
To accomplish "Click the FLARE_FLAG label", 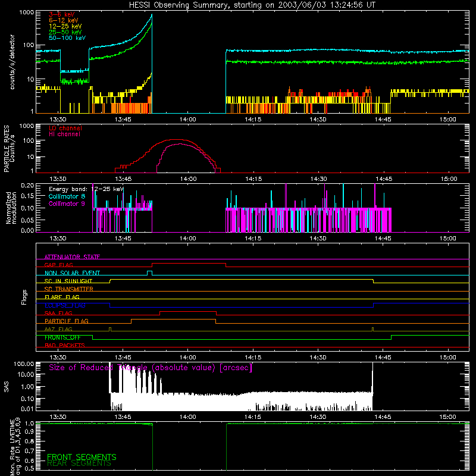I will (62, 297).
